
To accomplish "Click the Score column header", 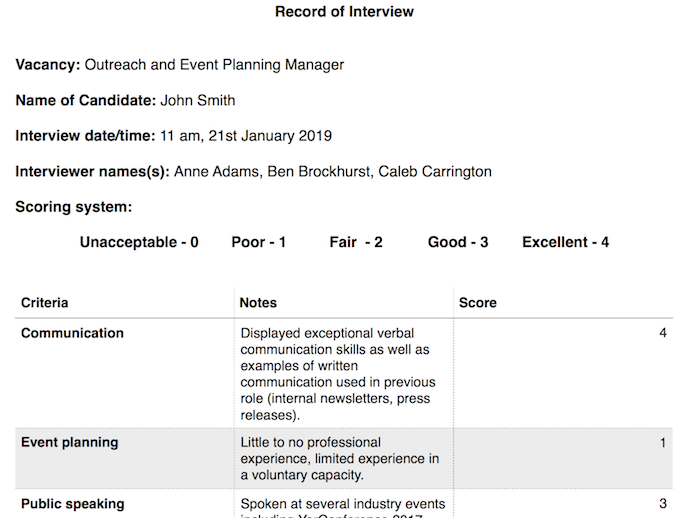I will pyautogui.click(x=478, y=302).
